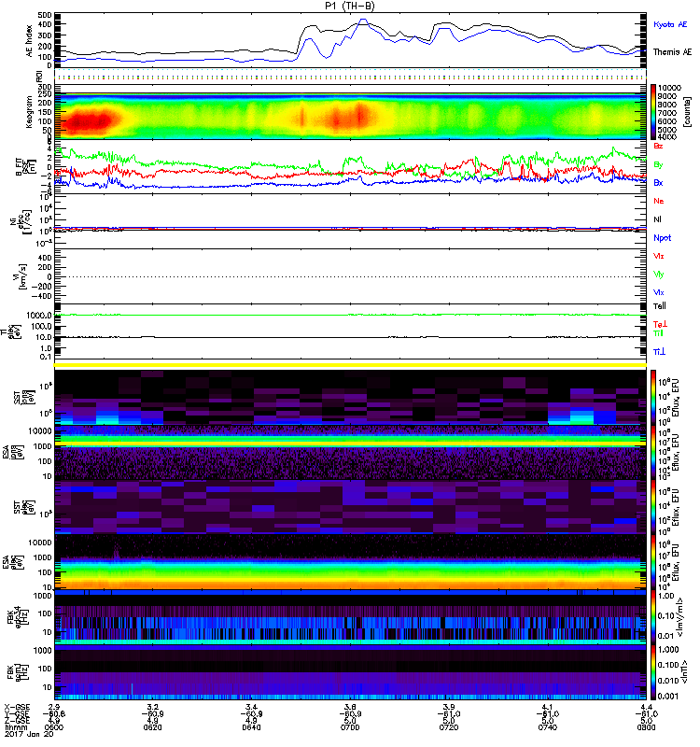Click the AE Index axis label
Screen dimensions: 700x747
pos(30,41)
